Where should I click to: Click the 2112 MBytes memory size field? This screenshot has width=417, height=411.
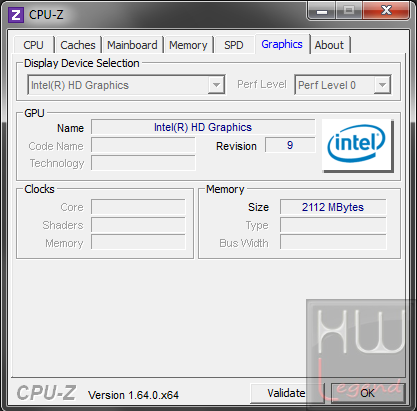pyautogui.click(x=333, y=207)
